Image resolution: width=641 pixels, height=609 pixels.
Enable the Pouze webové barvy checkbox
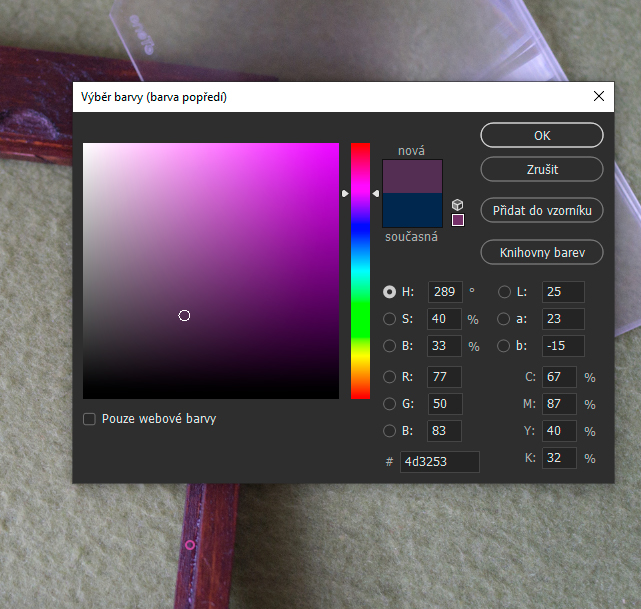click(x=90, y=419)
